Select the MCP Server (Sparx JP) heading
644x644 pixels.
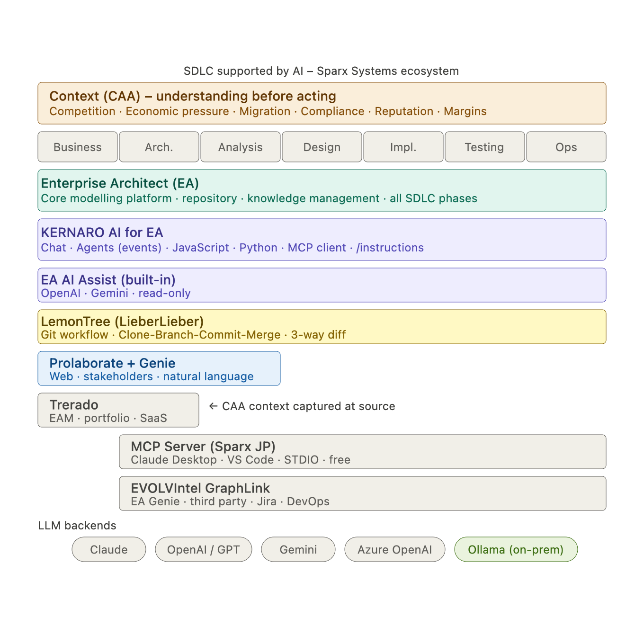coord(203,447)
